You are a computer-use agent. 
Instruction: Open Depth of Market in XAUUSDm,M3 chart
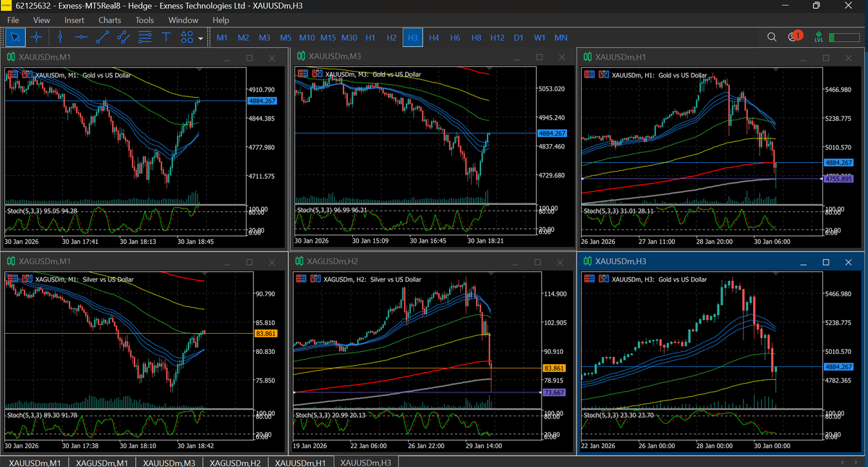click(x=302, y=74)
